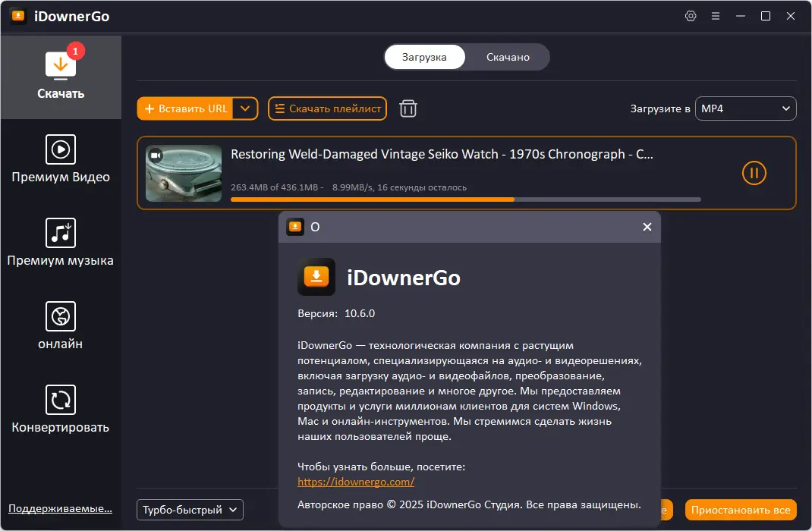Expand the Вставить URL dropdown arrow
The width and height of the screenshot is (812, 531).
(x=245, y=108)
